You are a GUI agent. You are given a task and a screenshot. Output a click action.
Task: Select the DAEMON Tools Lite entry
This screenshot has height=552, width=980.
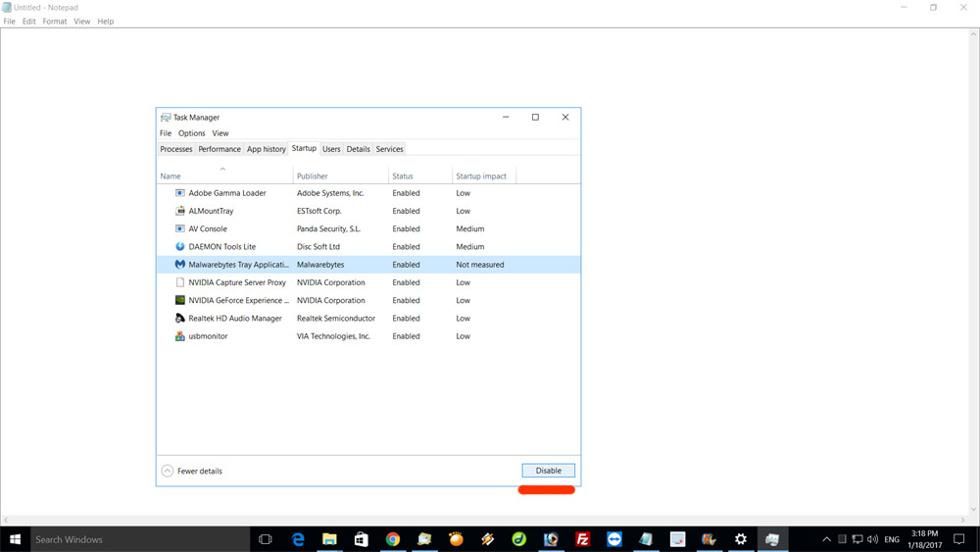[x=368, y=246]
